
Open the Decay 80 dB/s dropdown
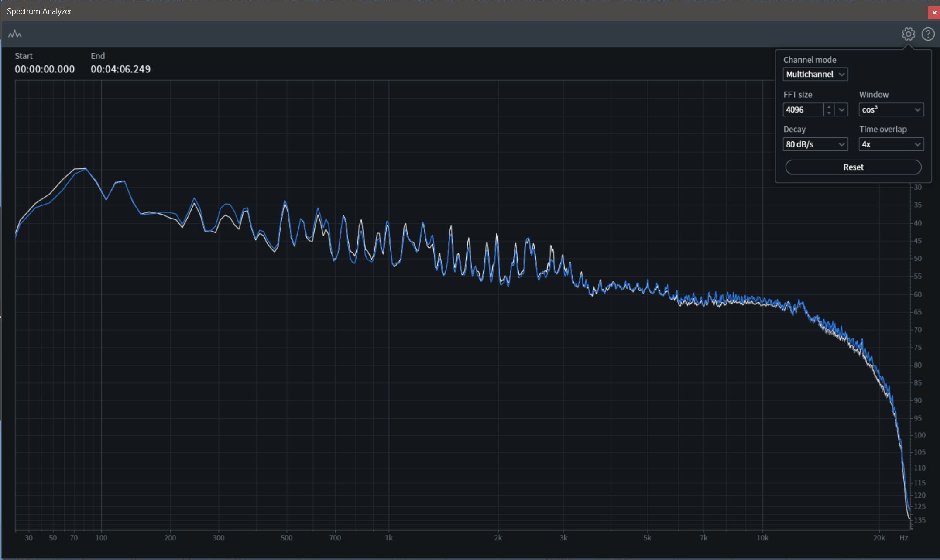(815, 144)
